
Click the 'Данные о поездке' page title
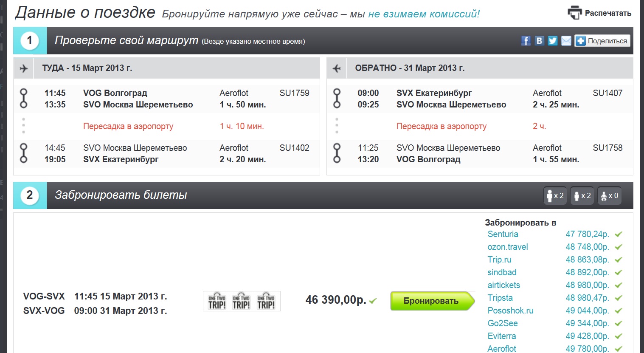click(x=85, y=12)
